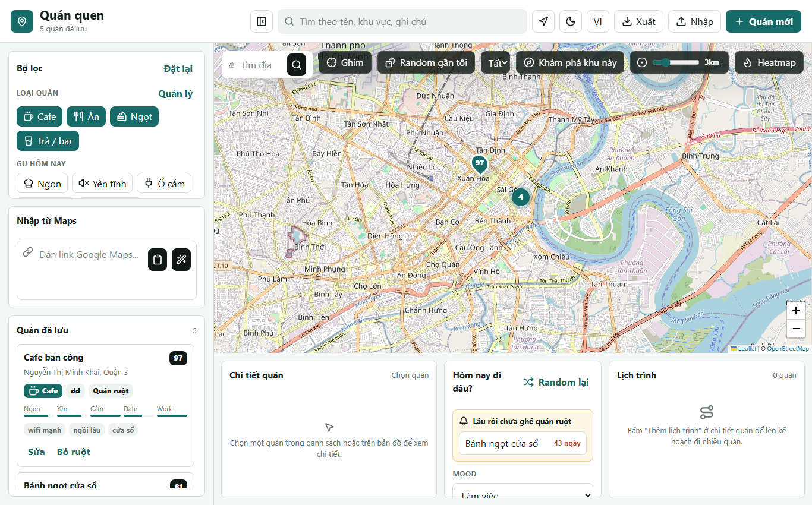This screenshot has height=505, width=812.
Task: Toggle the Heatmap layer
Action: [769, 62]
